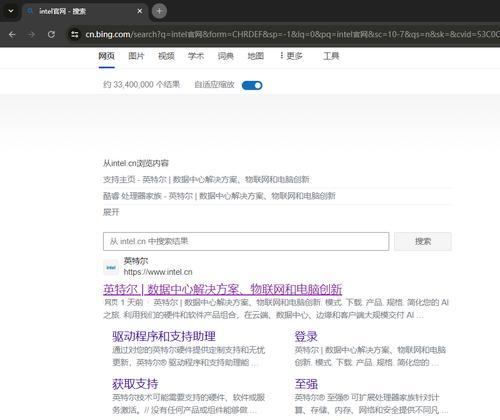
Task: Reload the current page
Action: tap(51, 34)
